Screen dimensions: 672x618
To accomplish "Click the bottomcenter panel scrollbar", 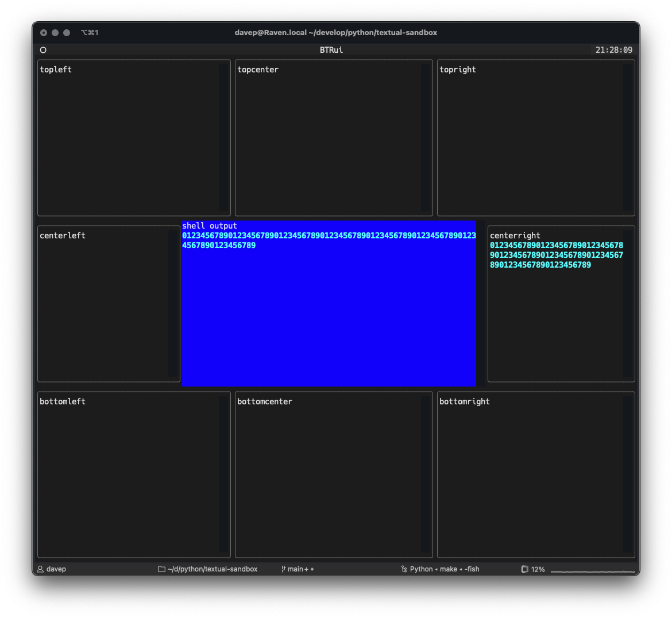I will pos(426,474).
